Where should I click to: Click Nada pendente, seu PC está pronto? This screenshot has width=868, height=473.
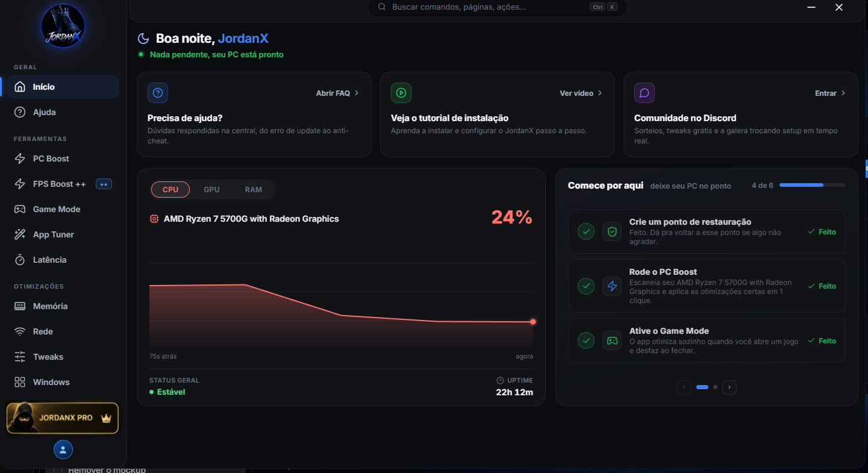click(x=217, y=54)
